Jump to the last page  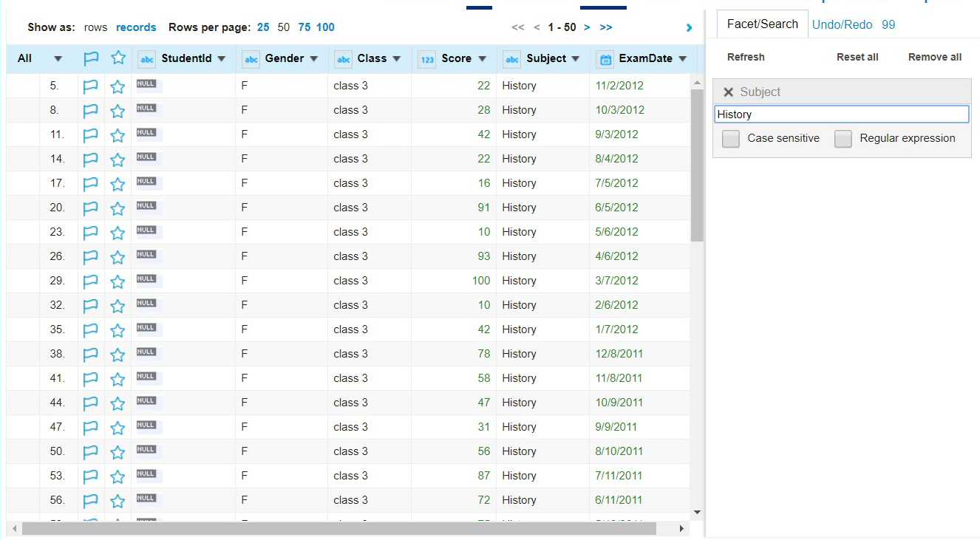(x=606, y=27)
